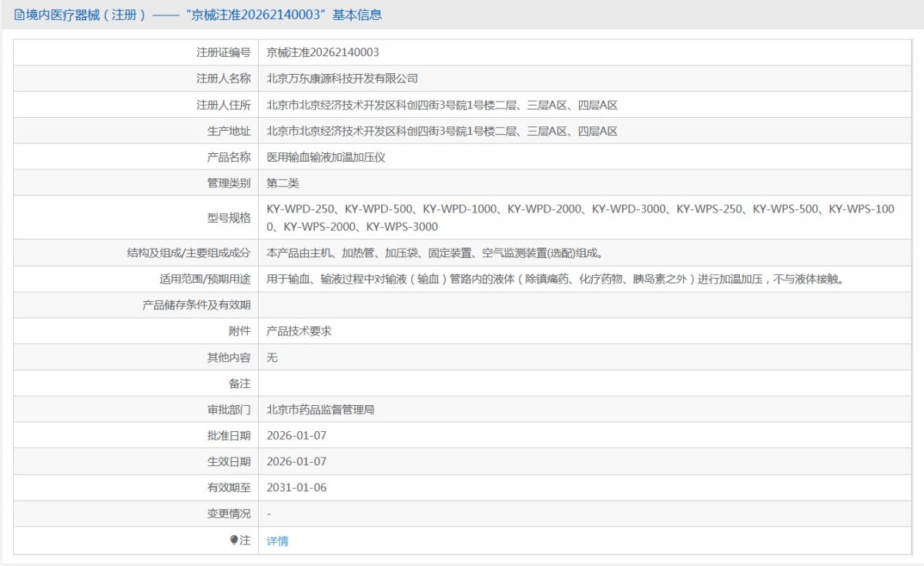The width and height of the screenshot is (924, 566).
Task: Click the 注册人住所 address value
Action: 442,105
